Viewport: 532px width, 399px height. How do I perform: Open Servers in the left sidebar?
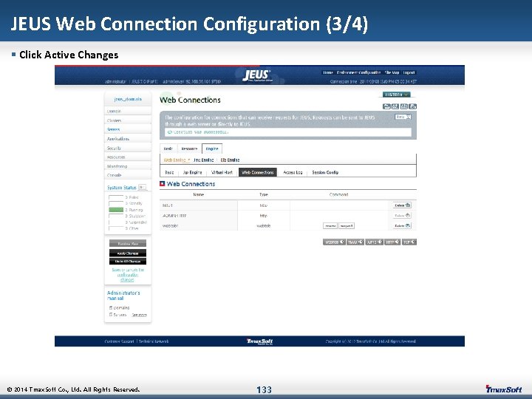click(x=128, y=129)
